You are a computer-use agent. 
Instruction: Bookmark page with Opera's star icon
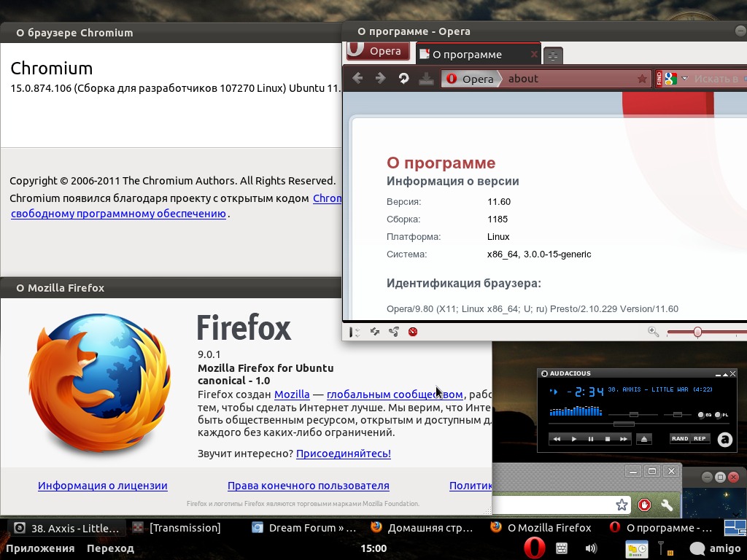pos(642,79)
